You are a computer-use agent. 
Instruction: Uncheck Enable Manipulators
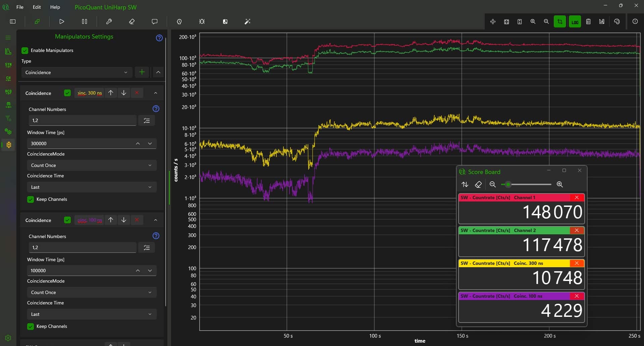[25, 50]
